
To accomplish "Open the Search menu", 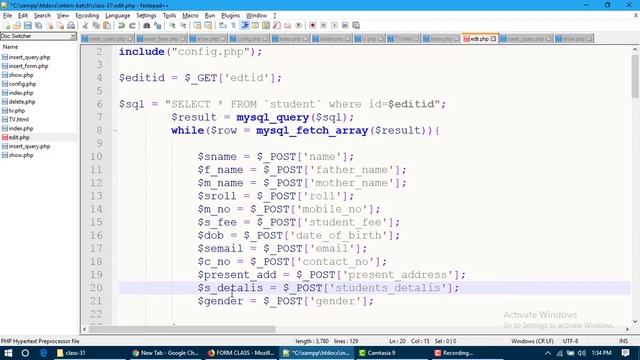I will tap(42, 16).
